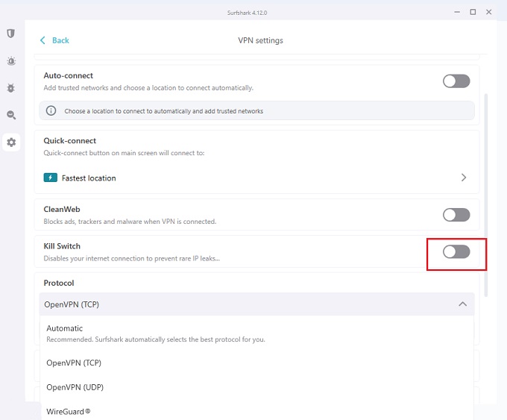
Task: Click the settings vertical scrollbar
Action: (x=485, y=195)
